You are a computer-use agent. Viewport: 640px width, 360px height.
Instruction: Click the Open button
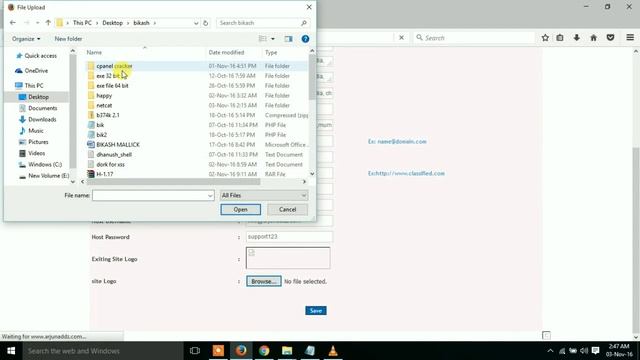click(240, 209)
